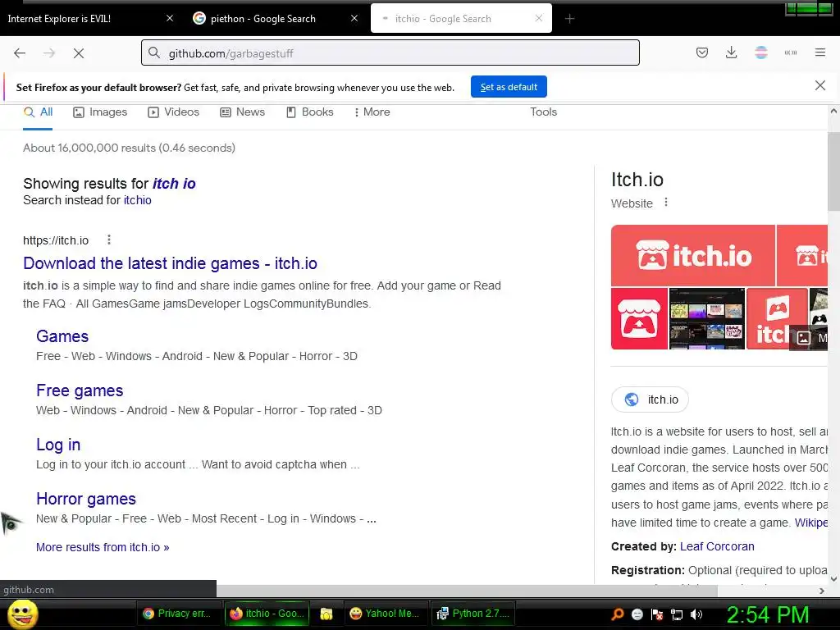Screen dimensions: 840x630
Task: Select the All search filter
Action: pos(38,112)
